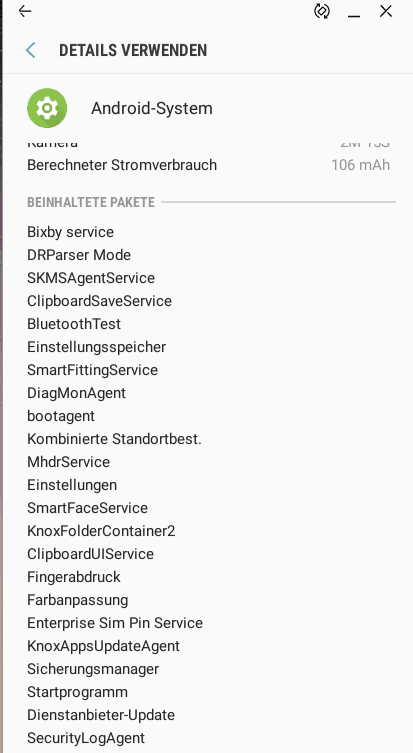The width and height of the screenshot is (413, 753).
Task: Click Enterprise Sim Pin Service
Action: click(115, 623)
